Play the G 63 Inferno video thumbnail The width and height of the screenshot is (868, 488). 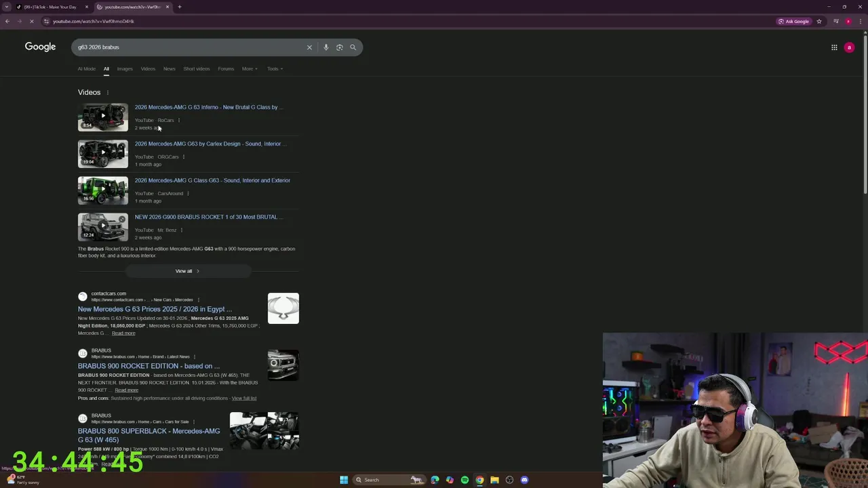pyautogui.click(x=103, y=117)
